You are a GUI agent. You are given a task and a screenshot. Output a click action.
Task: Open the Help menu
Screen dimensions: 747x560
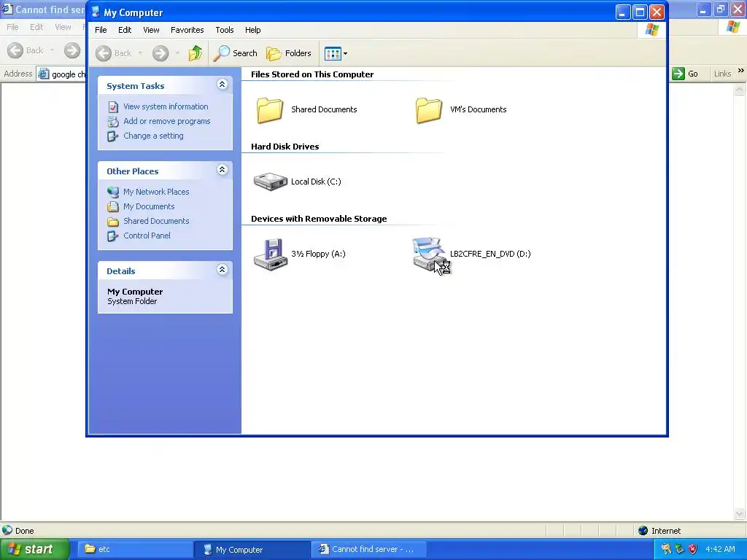[x=252, y=30]
